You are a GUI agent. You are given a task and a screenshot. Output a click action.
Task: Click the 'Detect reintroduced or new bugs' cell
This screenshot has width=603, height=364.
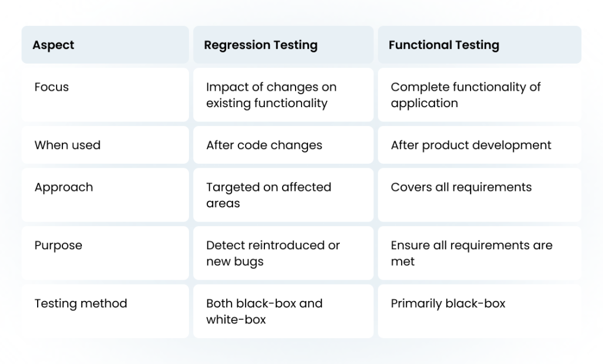pos(283,253)
